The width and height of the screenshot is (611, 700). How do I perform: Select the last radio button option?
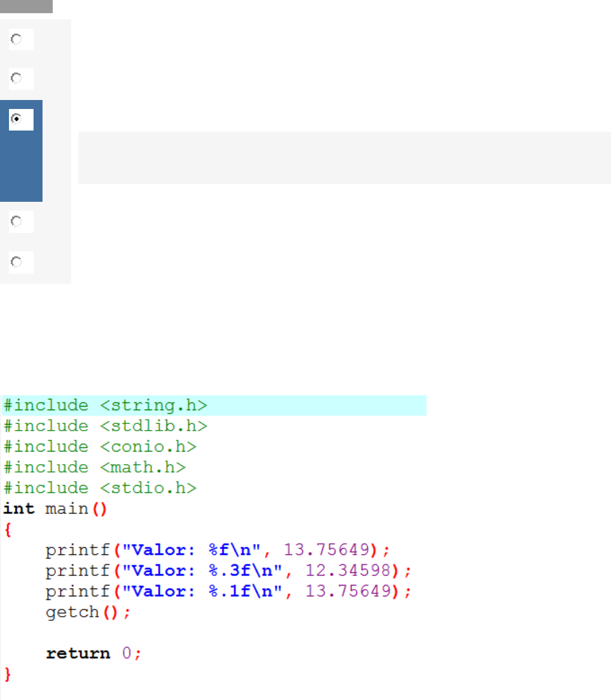[17, 262]
